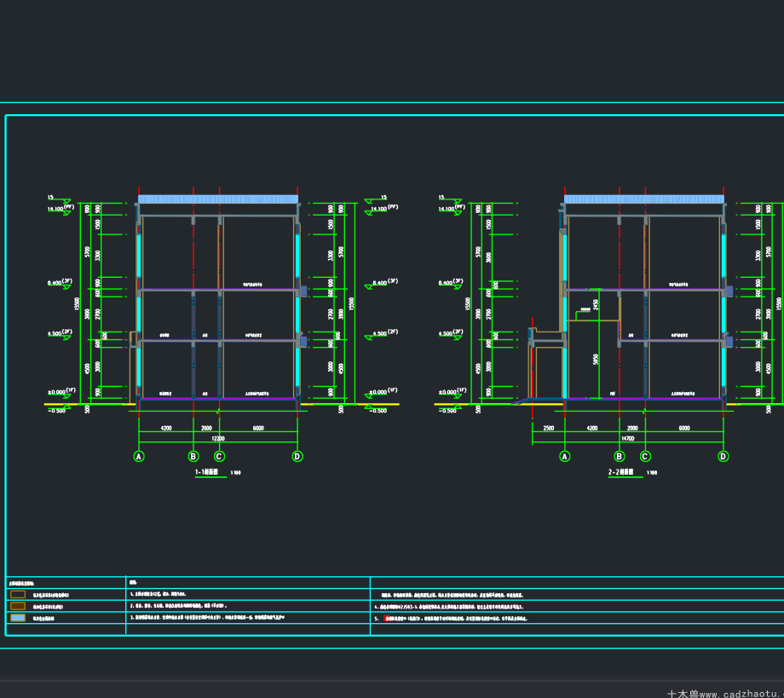
Task: Pick axis bubble B under section 2-2
Action: (620, 457)
